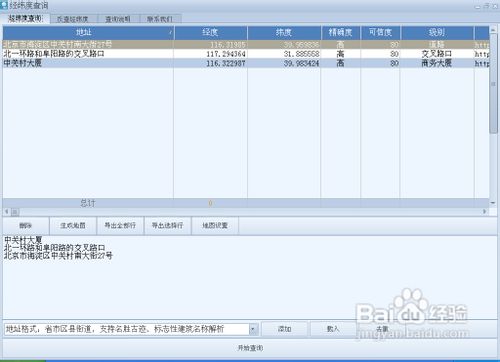The height and width of the screenshot is (362, 500).
Task: Click the 级别 column header
Action: pyautogui.click(x=437, y=32)
